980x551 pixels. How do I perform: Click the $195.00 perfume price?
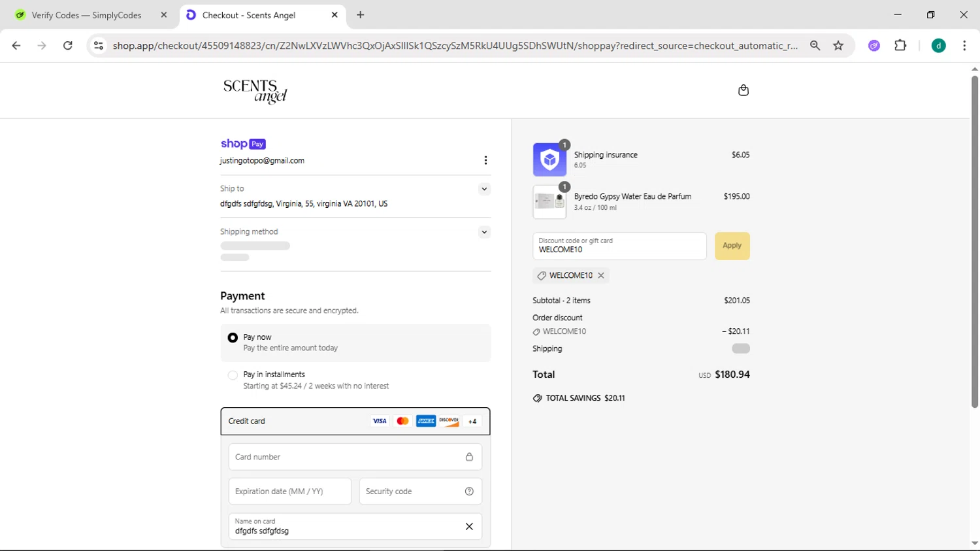pos(736,196)
